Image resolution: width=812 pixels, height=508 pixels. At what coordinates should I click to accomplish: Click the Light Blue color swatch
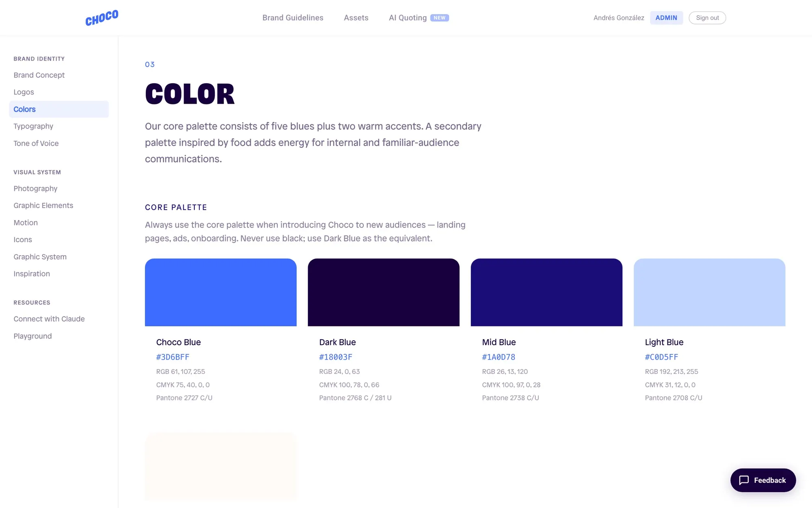(710, 292)
